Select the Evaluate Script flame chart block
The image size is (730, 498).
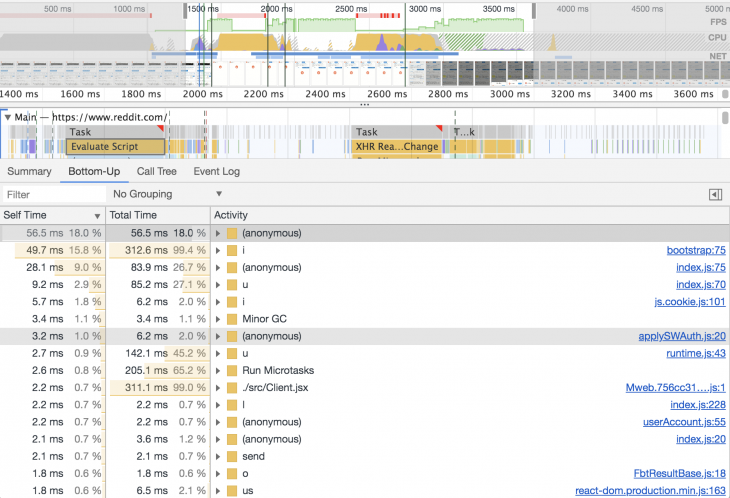116,147
